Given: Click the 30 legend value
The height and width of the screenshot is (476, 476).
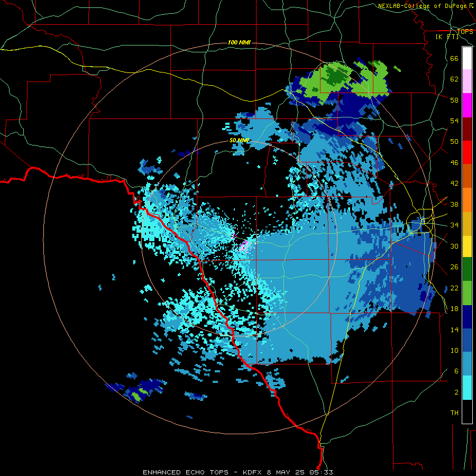Looking at the screenshot, I should [x=454, y=246].
